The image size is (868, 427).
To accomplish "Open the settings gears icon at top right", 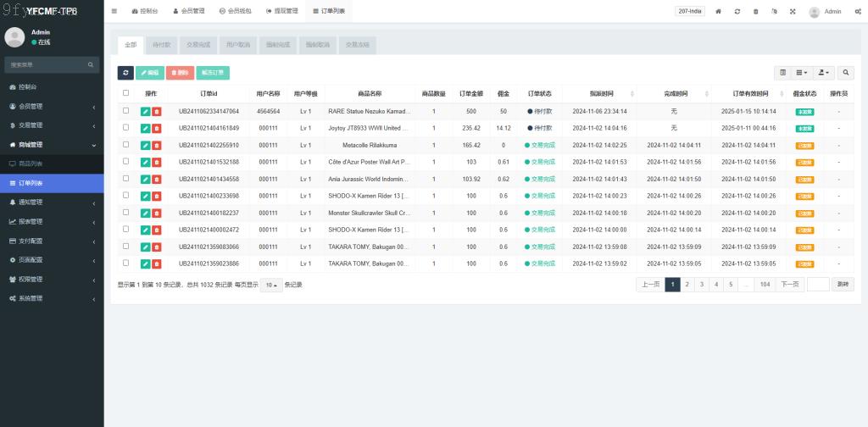I will point(858,12).
